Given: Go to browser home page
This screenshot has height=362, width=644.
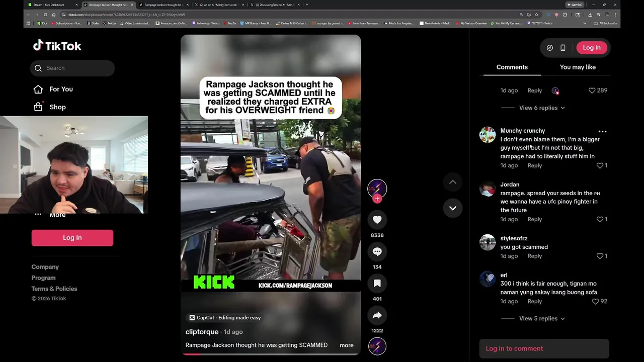Looking at the screenshot, I should (x=54, y=15).
